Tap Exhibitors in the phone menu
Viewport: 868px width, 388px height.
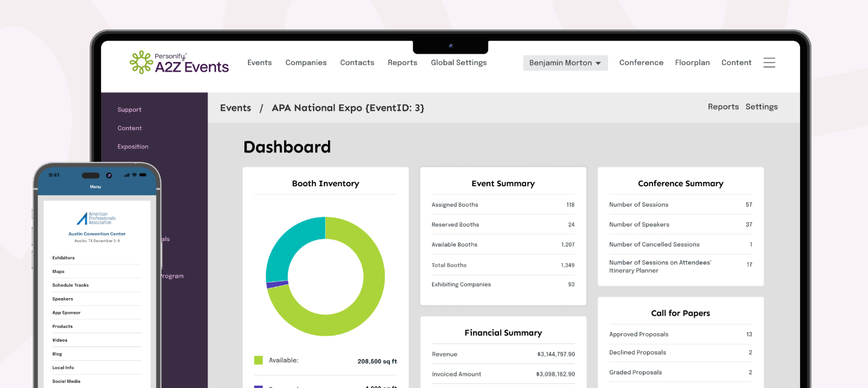(x=96, y=258)
